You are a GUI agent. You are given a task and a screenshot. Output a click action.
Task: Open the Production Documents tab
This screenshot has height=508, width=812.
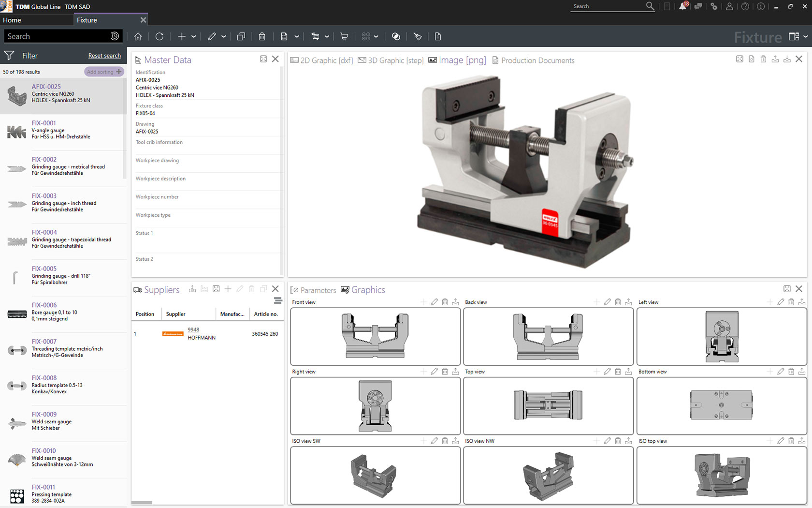click(x=533, y=60)
